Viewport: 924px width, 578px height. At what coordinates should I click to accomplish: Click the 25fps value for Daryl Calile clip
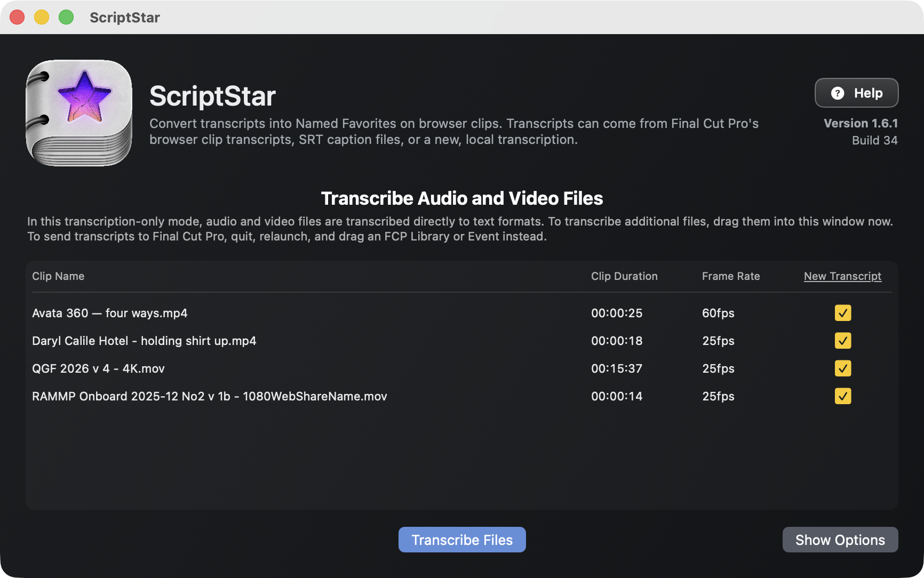pos(718,341)
